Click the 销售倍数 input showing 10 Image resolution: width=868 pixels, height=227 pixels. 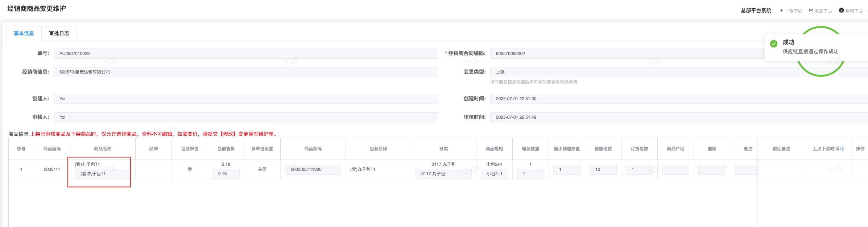(x=603, y=169)
